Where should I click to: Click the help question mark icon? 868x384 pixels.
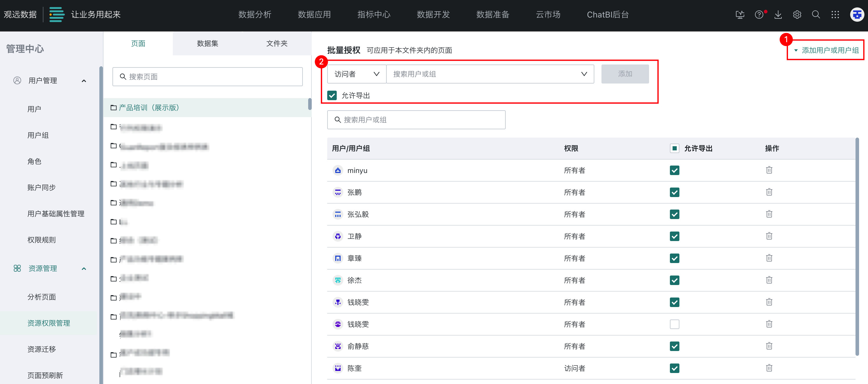click(759, 15)
